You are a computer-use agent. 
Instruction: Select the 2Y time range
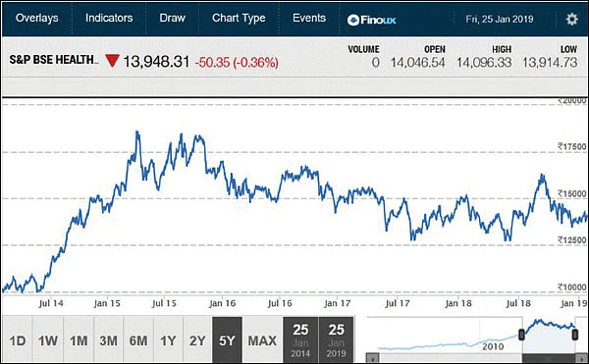(x=197, y=340)
